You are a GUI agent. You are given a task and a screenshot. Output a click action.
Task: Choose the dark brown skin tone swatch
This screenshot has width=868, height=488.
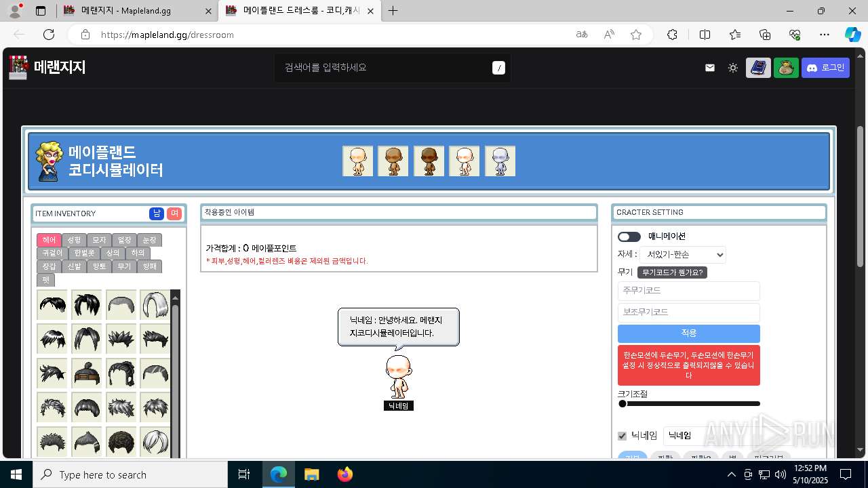pos(429,161)
